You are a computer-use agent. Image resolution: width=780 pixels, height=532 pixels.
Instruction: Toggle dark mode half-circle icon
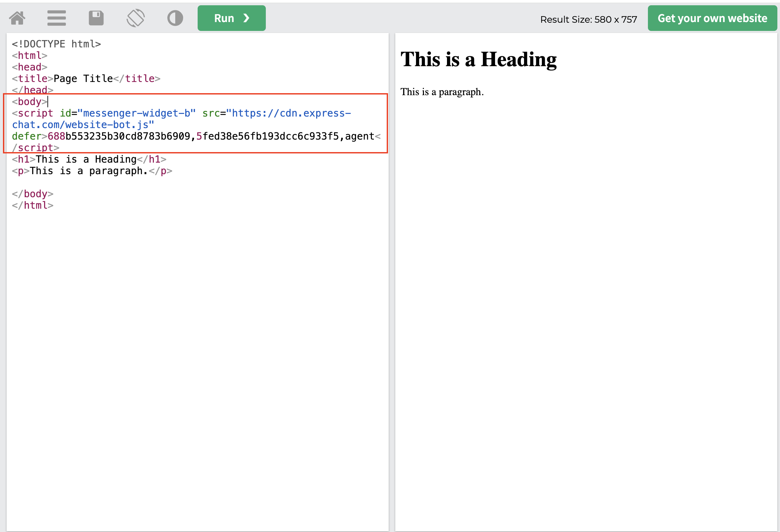coord(175,18)
